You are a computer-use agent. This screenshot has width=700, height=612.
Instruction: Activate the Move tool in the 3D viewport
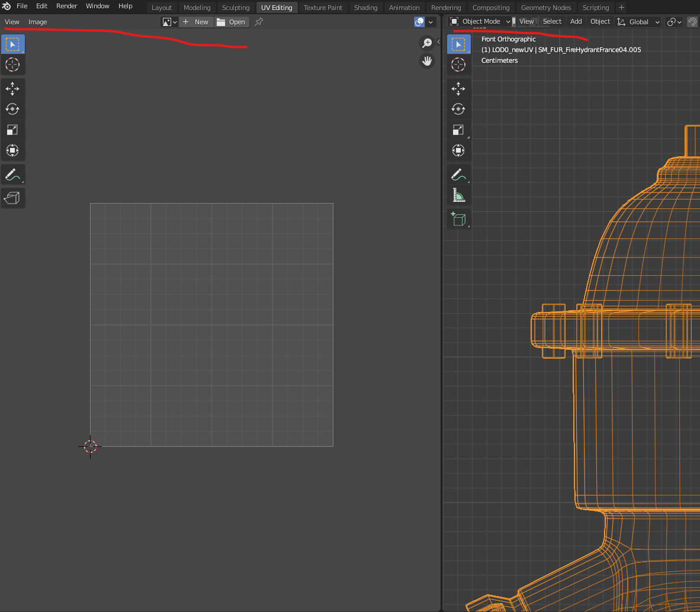coord(458,89)
